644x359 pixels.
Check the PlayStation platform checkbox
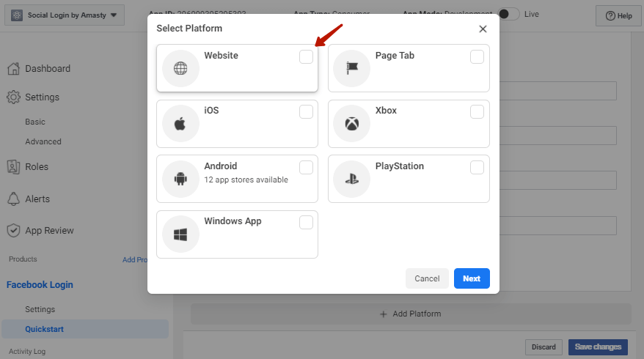(x=477, y=167)
